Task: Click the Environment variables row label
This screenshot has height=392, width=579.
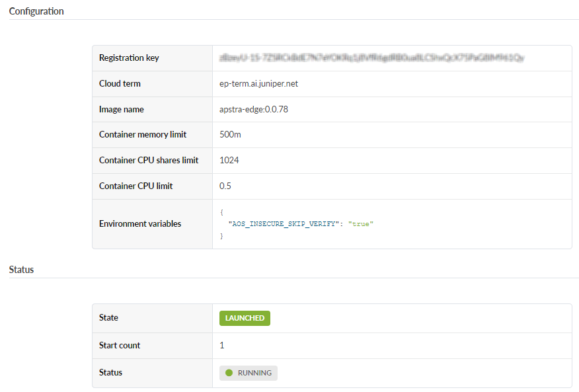Action: click(140, 224)
